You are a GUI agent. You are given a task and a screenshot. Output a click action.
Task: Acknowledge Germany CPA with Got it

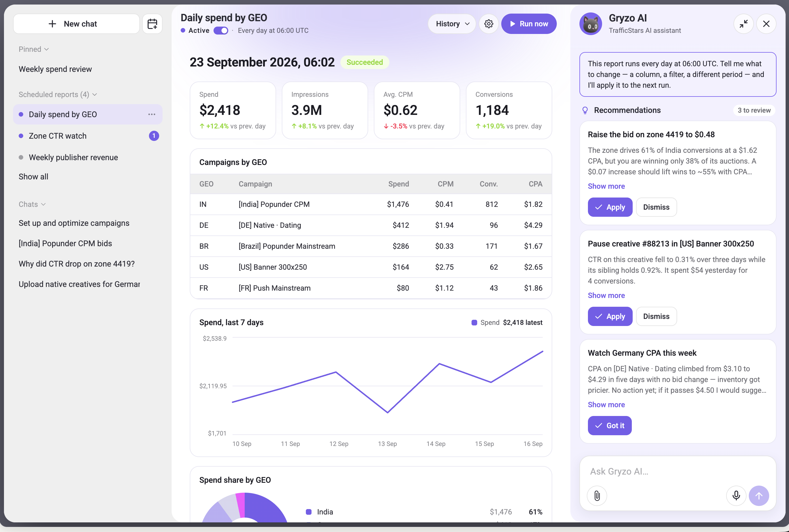pyautogui.click(x=609, y=426)
